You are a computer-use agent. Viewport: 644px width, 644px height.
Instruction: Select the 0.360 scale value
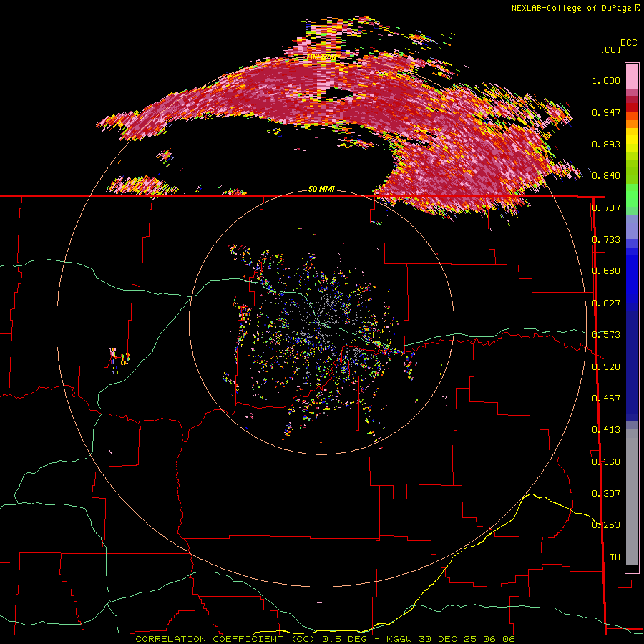click(x=606, y=462)
